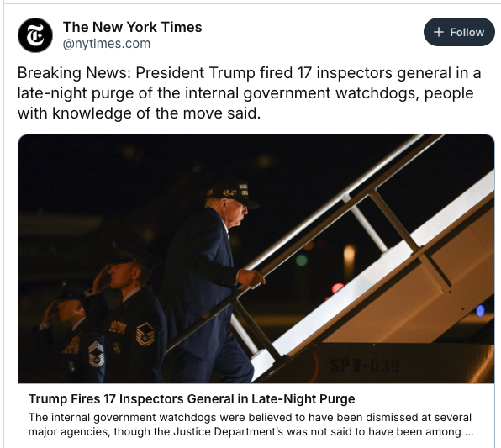Select the words "late-night purge" in post
The width and height of the screenshot is (501, 448).
click(x=75, y=93)
